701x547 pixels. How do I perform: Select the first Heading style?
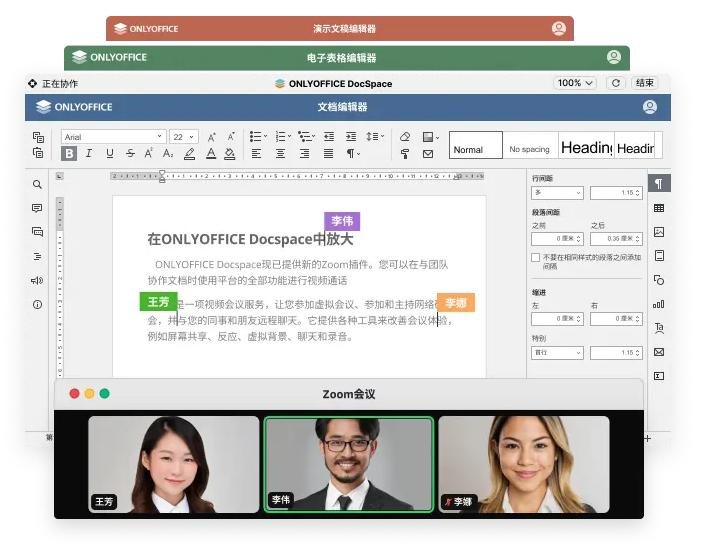[586, 145]
